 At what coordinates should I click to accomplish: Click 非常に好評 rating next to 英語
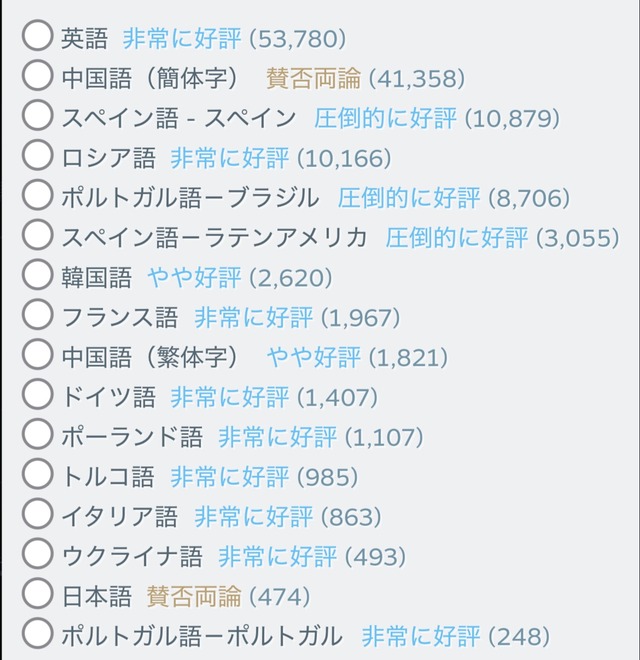[182, 39]
